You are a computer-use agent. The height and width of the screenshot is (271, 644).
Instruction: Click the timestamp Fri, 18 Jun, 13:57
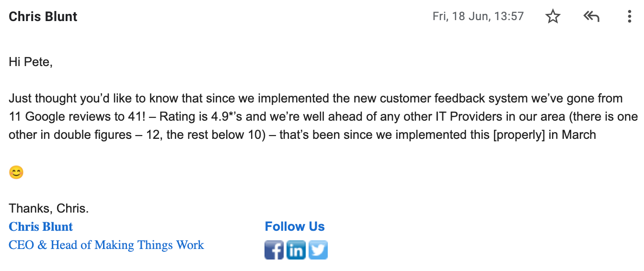[478, 17]
